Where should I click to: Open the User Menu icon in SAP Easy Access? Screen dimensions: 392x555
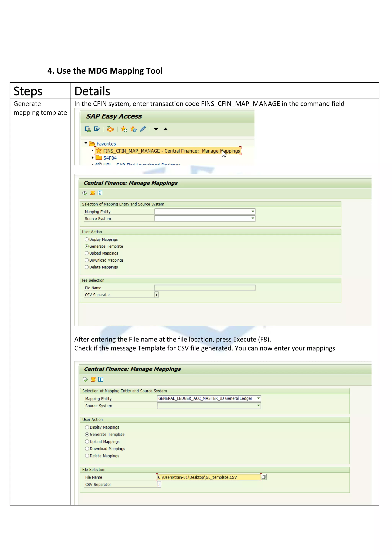click(88, 129)
